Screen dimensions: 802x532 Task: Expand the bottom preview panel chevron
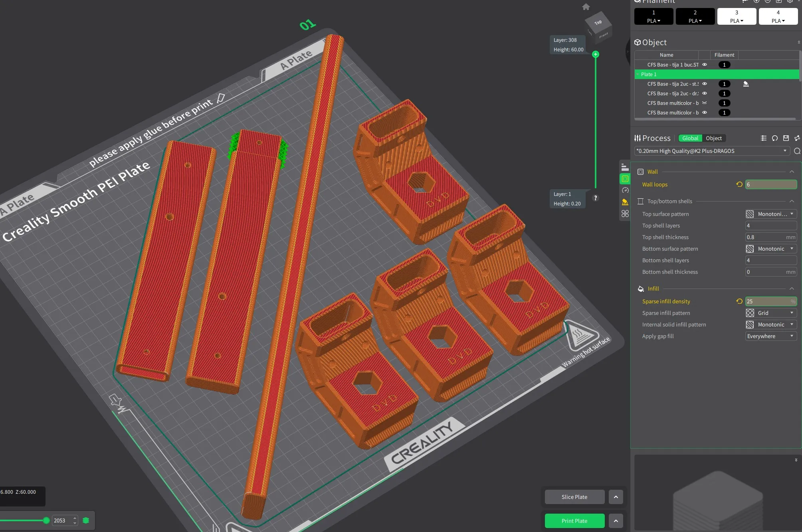click(x=796, y=460)
